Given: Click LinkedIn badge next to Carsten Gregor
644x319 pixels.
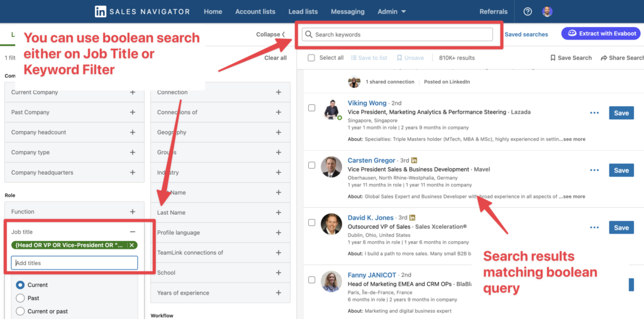Looking at the screenshot, I should pos(414,160).
